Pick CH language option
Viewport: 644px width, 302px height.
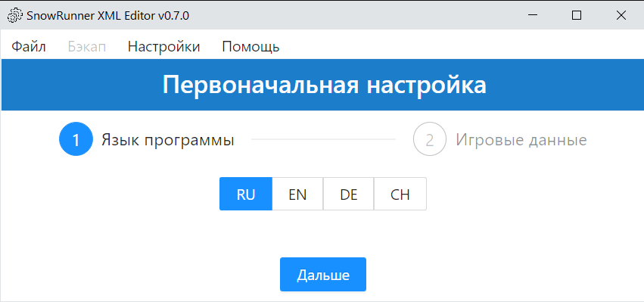point(400,194)
